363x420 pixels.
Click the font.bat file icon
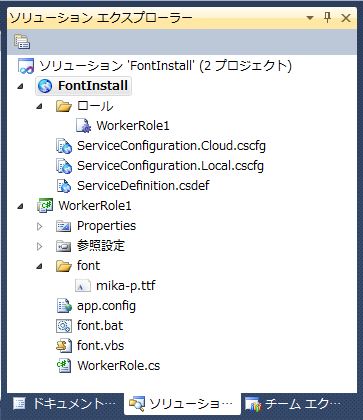(x=64, y=326)
